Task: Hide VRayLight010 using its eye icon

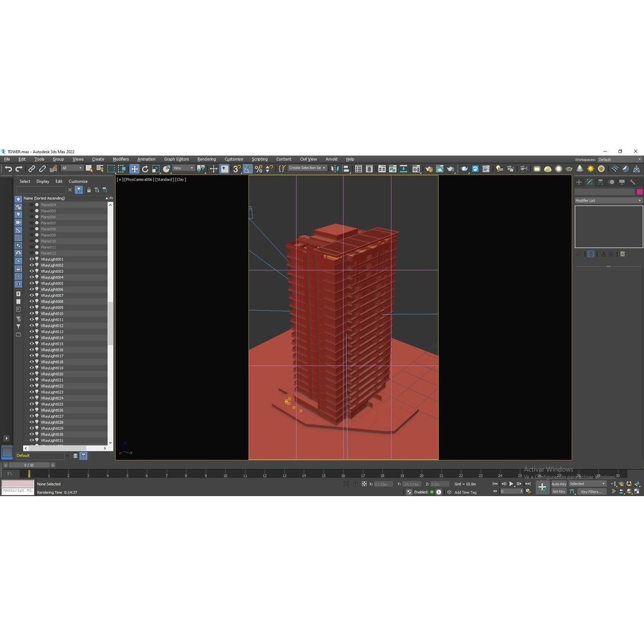Action: [32, 314]
